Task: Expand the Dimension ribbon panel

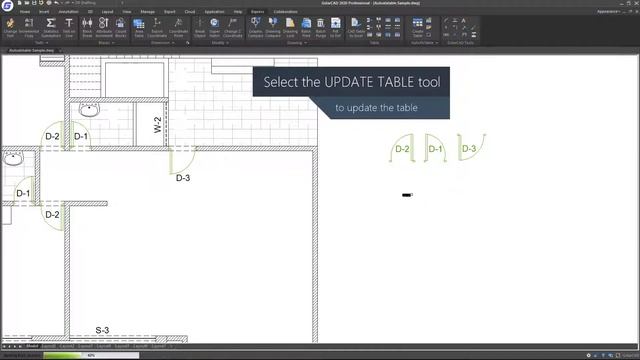Action: 162,42
